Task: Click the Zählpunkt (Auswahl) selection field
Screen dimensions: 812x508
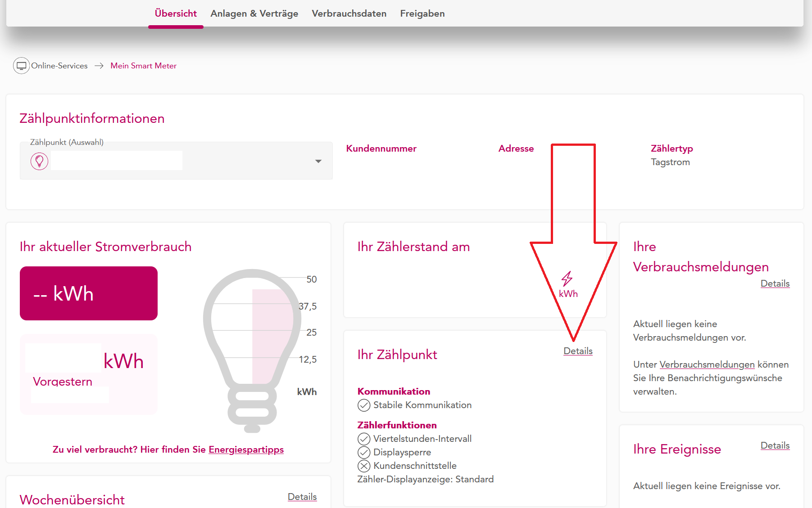Action: pyautogui.click(x=176, y=161)
